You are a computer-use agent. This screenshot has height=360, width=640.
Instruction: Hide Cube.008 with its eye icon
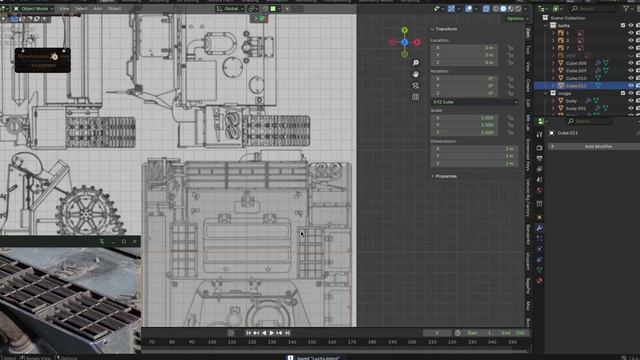631,63
